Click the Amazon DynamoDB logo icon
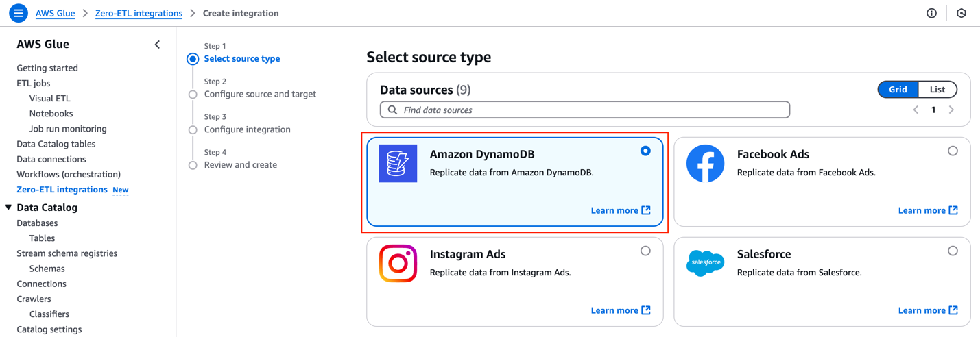The width and height of the screenshot is (980, 337). pos(398,164)
